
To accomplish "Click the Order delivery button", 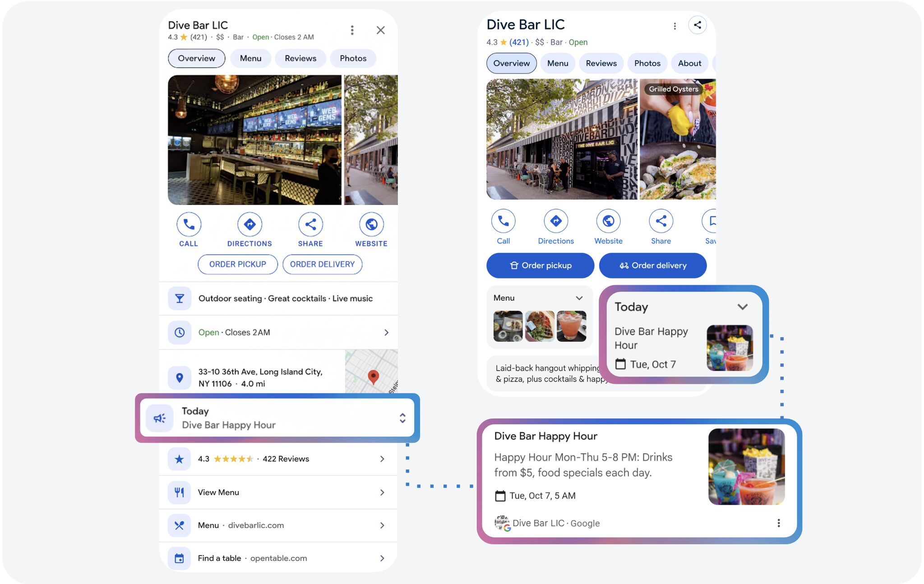I will click(x=653, y=265).
